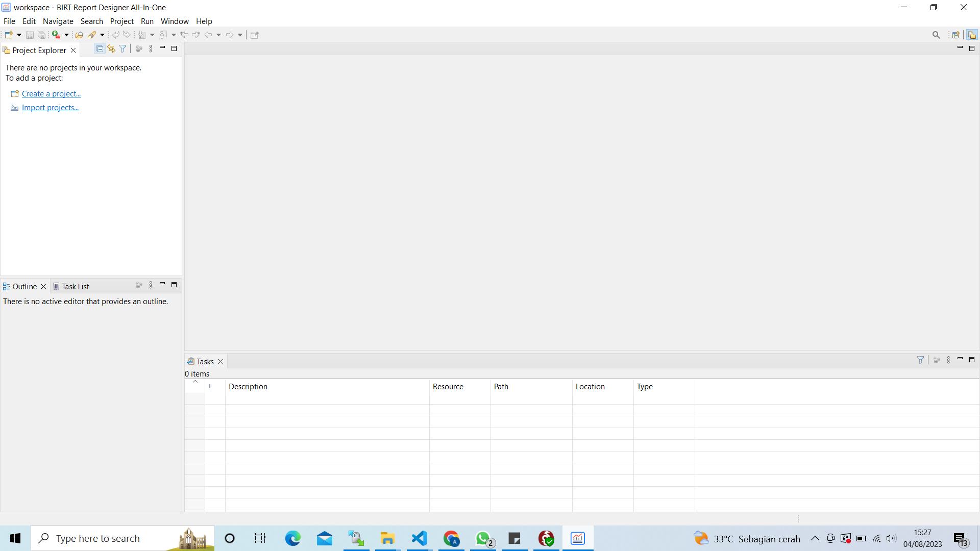Toggle Link with Editor in Project Explorer
The height and width of the screenshot is (551, 980).
(111, 49)
